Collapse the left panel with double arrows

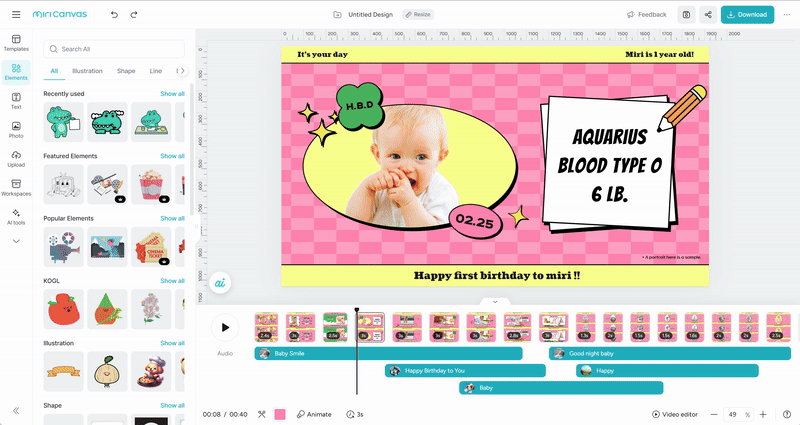(16, 411)
